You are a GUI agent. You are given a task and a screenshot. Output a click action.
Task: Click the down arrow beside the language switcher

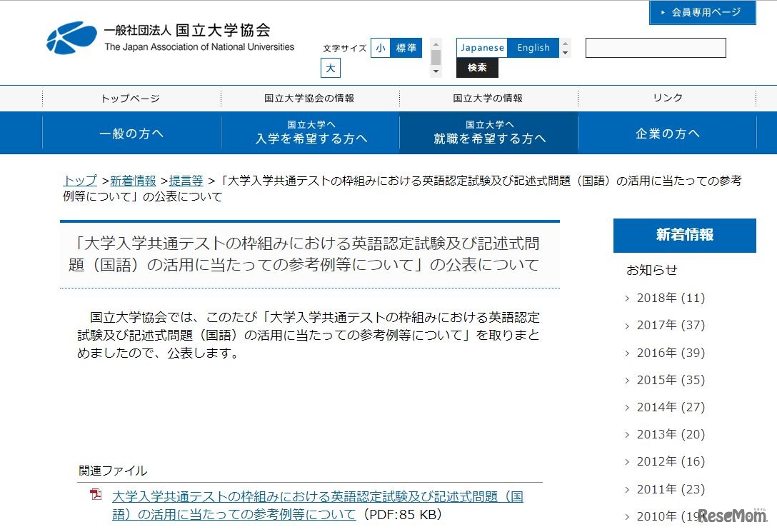(564, 52)
